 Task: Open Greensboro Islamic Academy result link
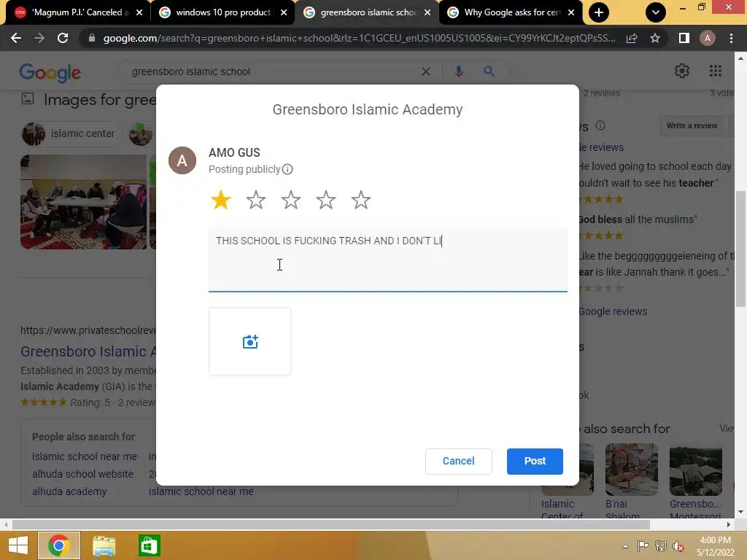tap(88, 351)
